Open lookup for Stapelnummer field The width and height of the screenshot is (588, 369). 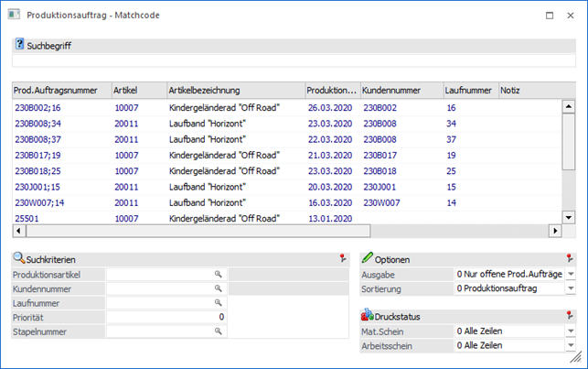219,331
